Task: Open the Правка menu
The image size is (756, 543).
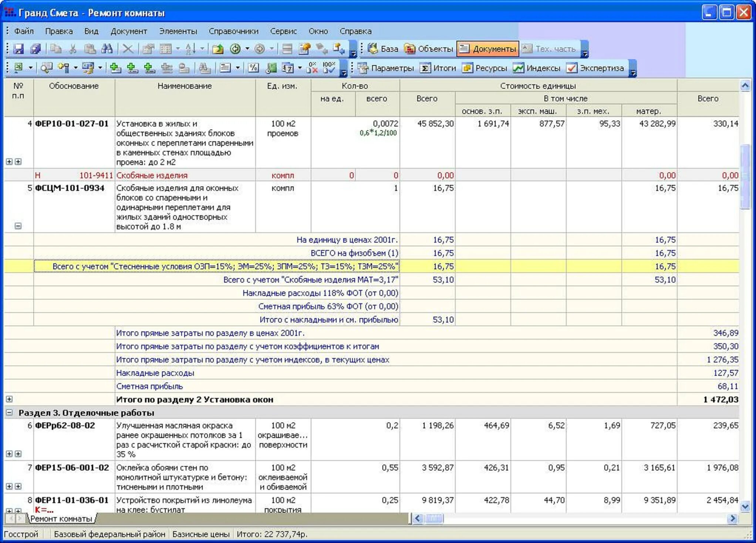Action: (x=59, y=31)
